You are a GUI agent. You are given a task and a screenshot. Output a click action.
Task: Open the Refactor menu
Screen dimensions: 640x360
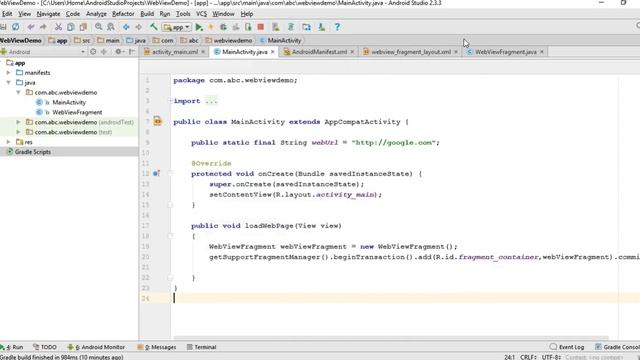pyautogui.click(x=123, y=14)
